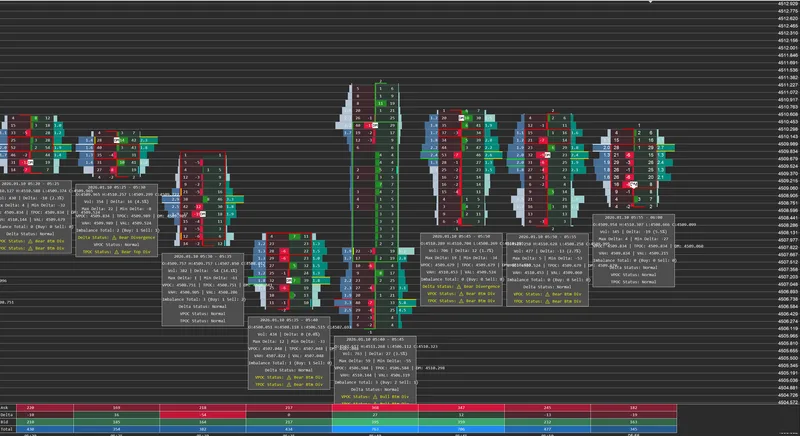800x436 pixels.
Task: Click line 'Max Delta: 22 | Min Delta: -8'
Action: tap(116, 209)
